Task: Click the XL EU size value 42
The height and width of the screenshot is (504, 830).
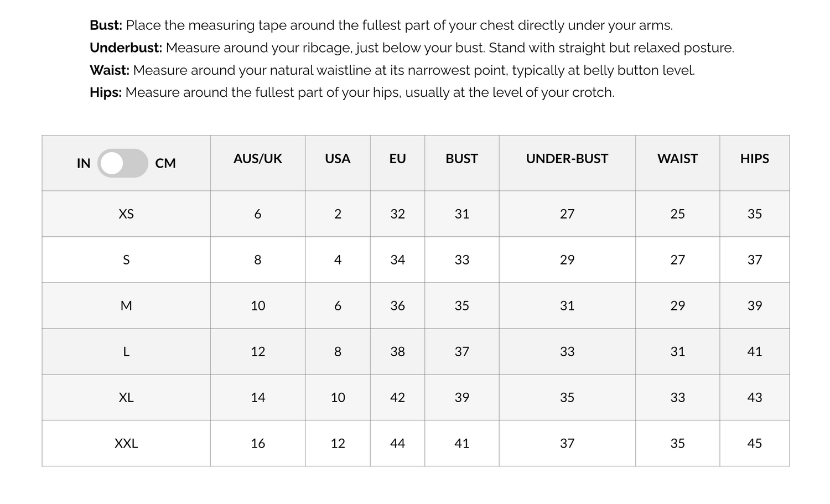Action: pyautogui.click(x=397, y=398)
